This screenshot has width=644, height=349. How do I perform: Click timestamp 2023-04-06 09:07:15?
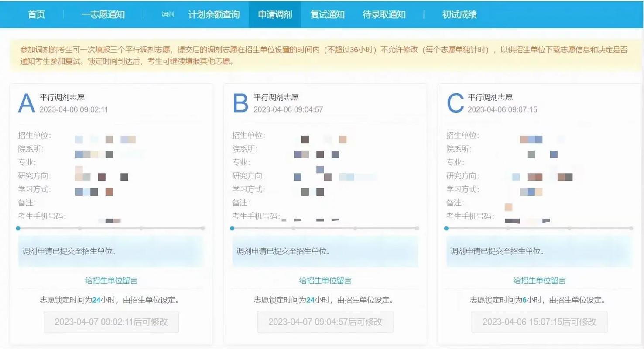(x=503, y=109)
